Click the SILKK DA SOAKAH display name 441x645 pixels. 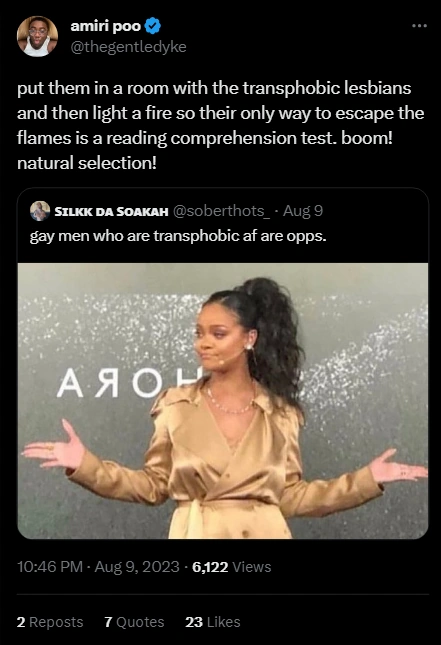[111, 211]
